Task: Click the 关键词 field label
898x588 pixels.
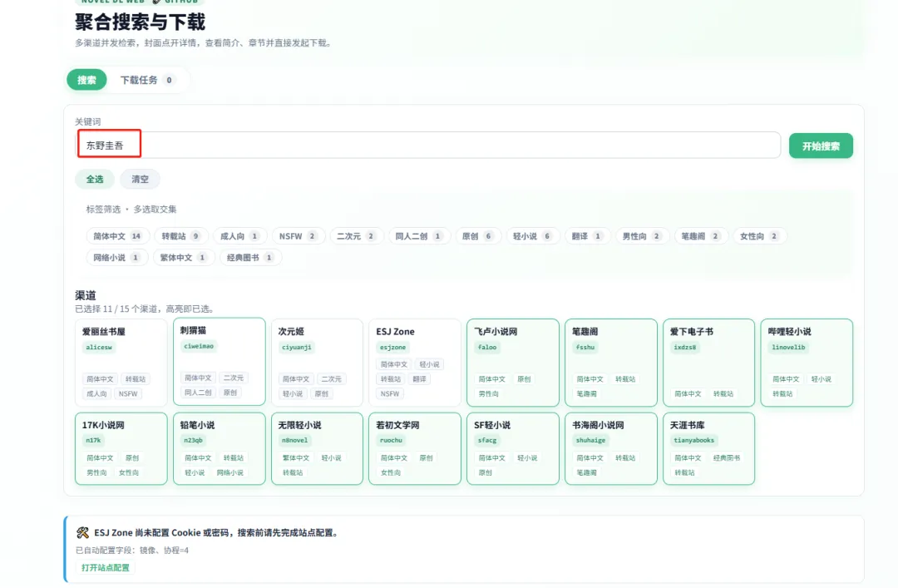Action: 87,121
